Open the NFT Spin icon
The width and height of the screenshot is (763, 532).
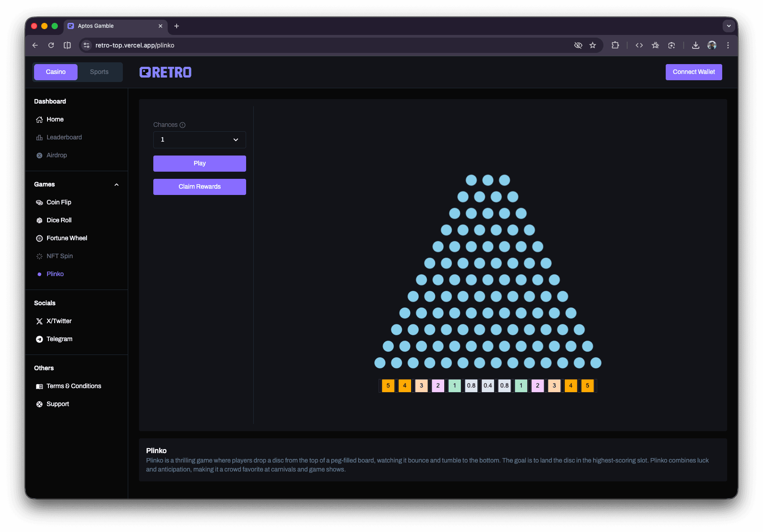(x=39, y=256)
